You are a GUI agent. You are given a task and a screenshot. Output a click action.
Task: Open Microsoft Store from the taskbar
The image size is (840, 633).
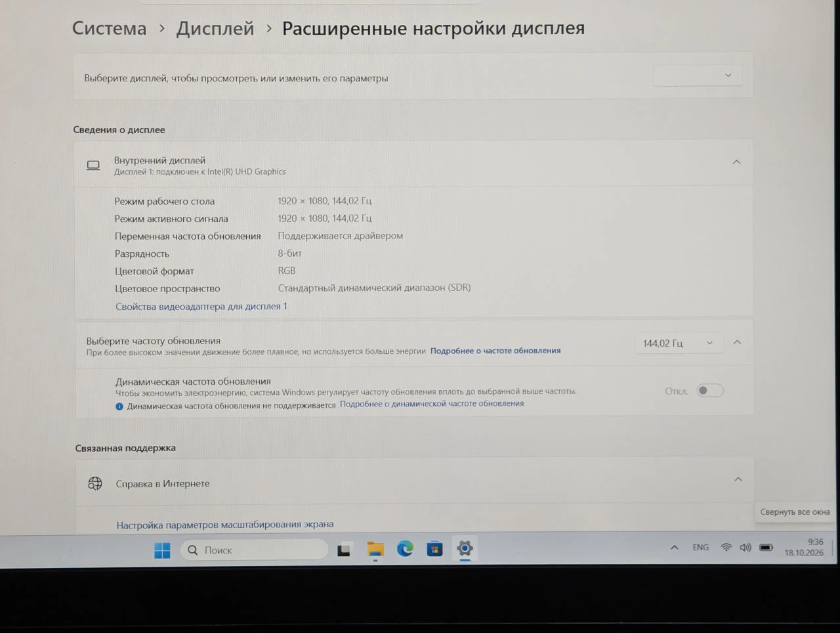click(x=434, y=549)
